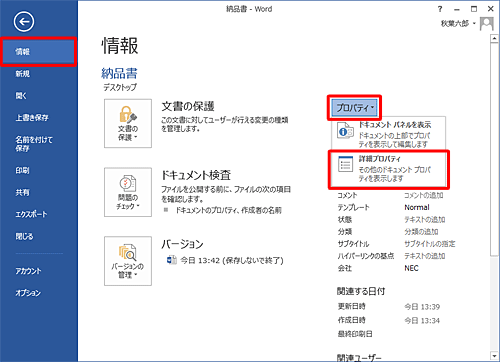Choose 上書き保存 in the sidebar
500x362 pixels.
tap(32, 118)
